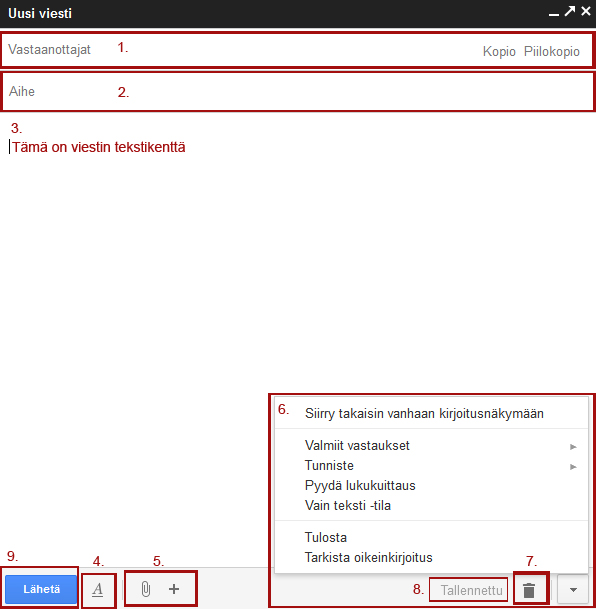This screenshot has height=609, width=596.
Task: Attach a file with the paperclip icon
Action: [x=146, y=589]
